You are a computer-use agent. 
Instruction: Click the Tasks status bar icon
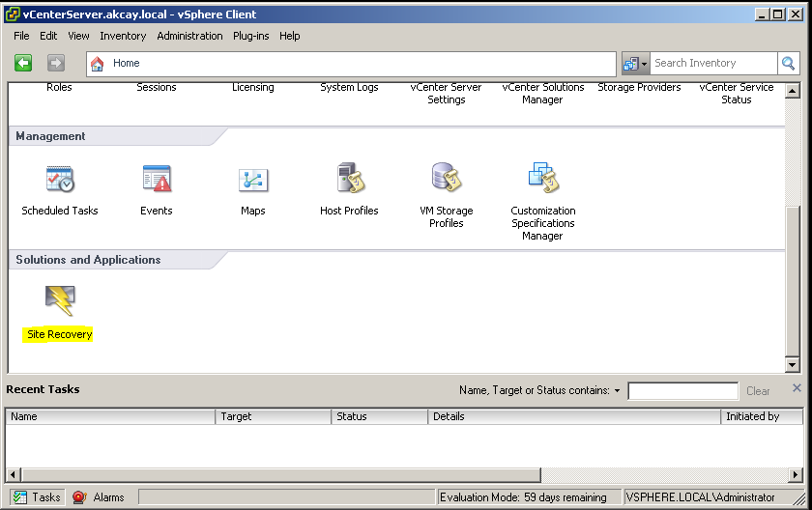coord(19,497)
